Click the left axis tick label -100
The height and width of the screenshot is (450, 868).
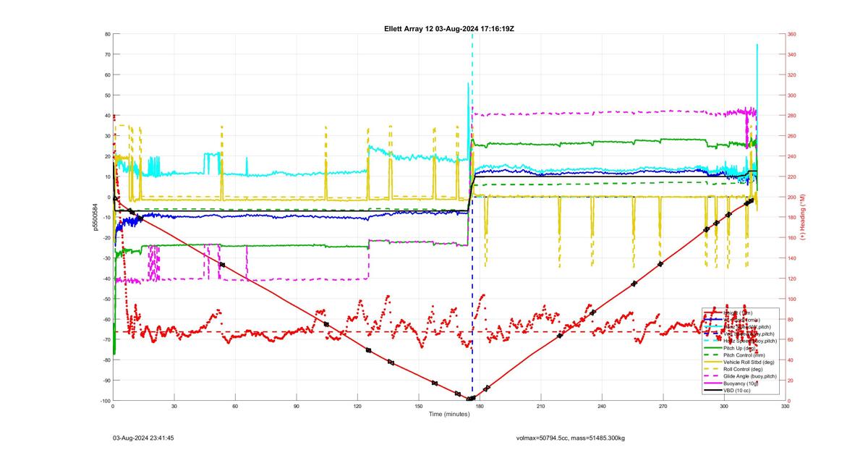[x=104, y=401]
